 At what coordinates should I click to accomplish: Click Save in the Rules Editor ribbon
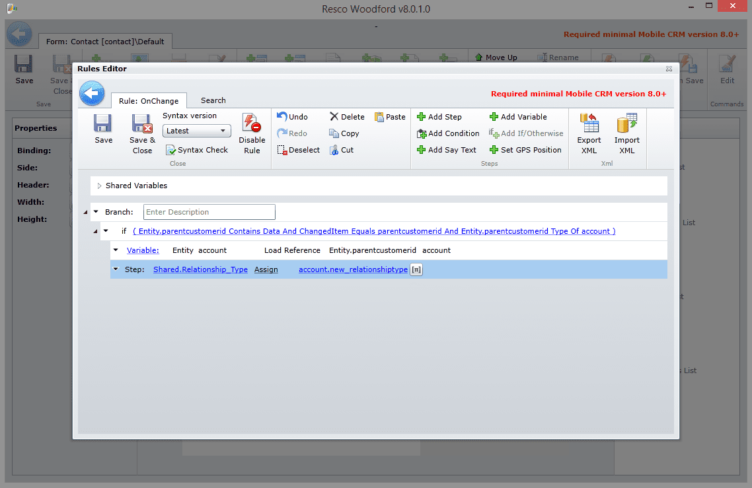tap(103, 130)
